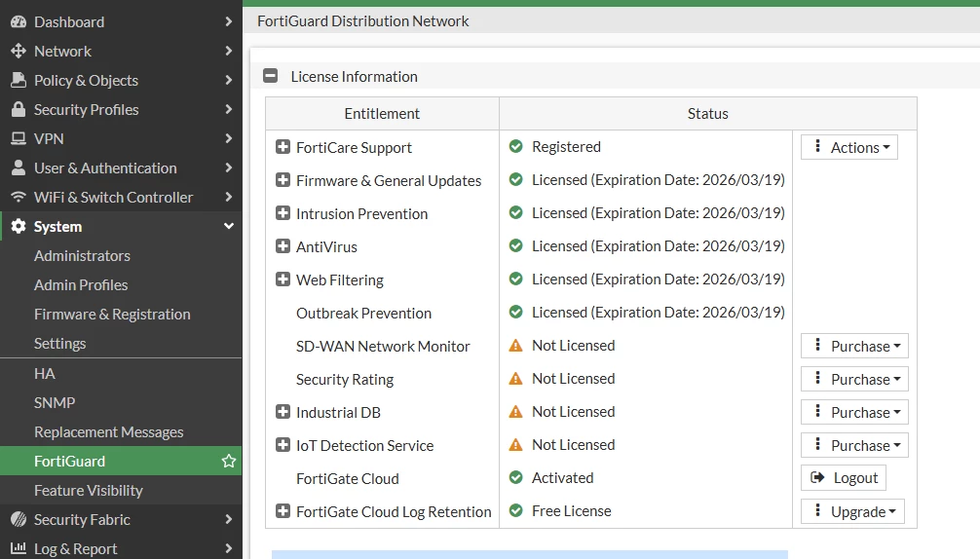This screenshot has height=559, width=980.
Task: Go to Admin Profiles page
Action: (x=121, y=284)
